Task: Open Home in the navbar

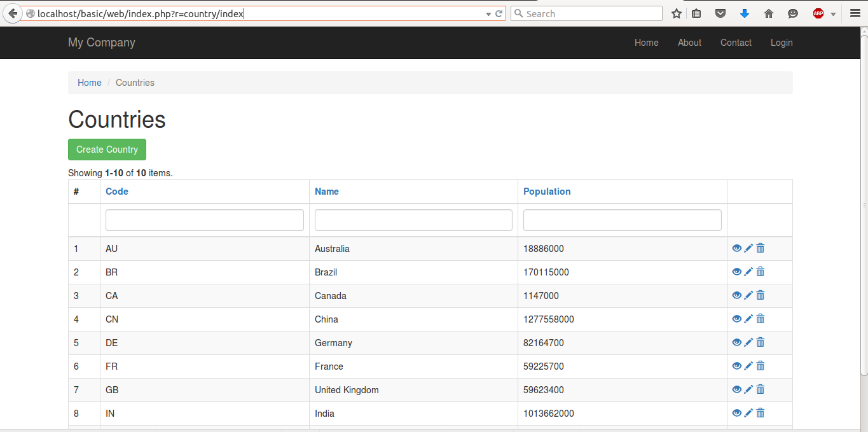Action: point(647,43)
